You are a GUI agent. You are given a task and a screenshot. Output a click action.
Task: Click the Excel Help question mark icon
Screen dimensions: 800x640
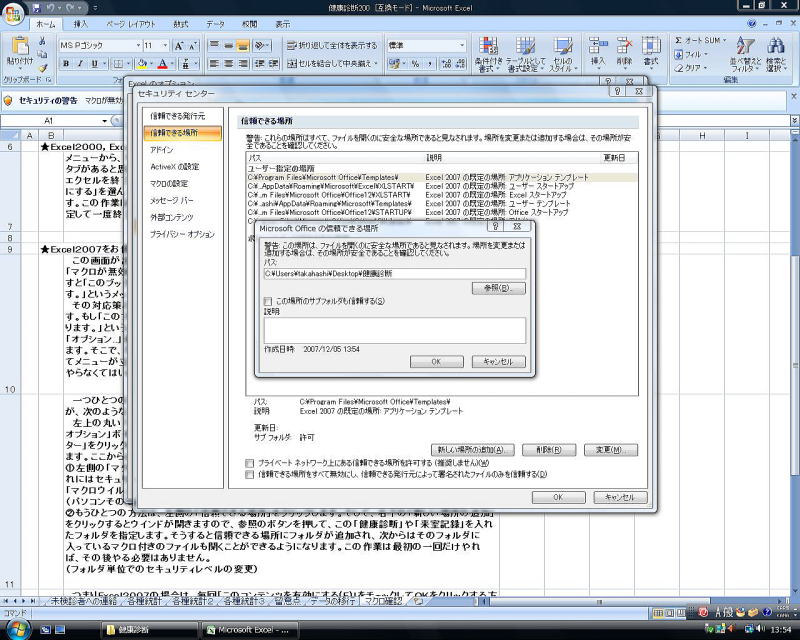[x=751, y=23]
